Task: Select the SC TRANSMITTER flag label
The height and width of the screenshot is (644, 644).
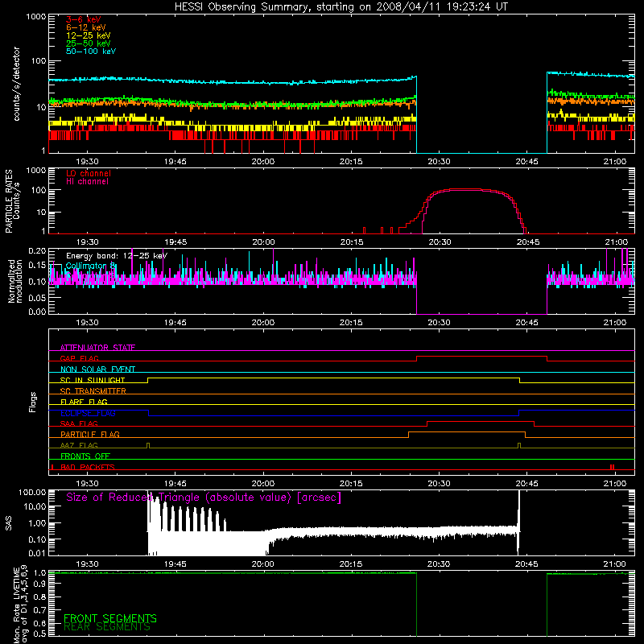Action: click(93, 390)
